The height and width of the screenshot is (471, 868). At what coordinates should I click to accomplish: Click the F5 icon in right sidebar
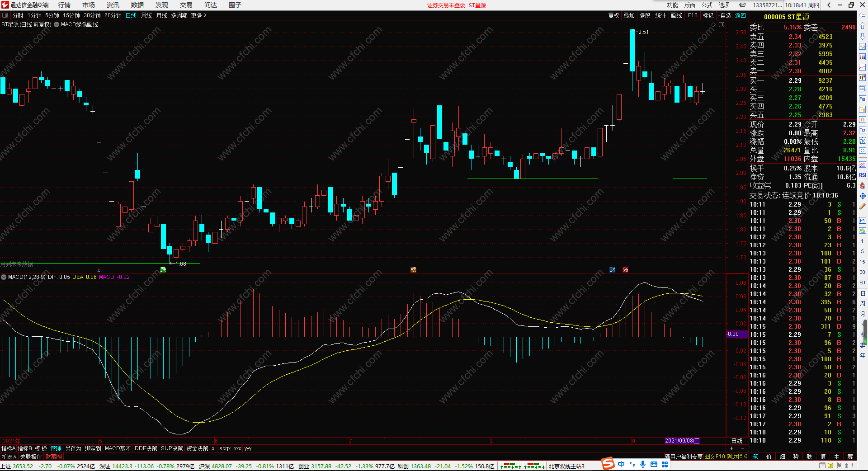tap(862, 221)
